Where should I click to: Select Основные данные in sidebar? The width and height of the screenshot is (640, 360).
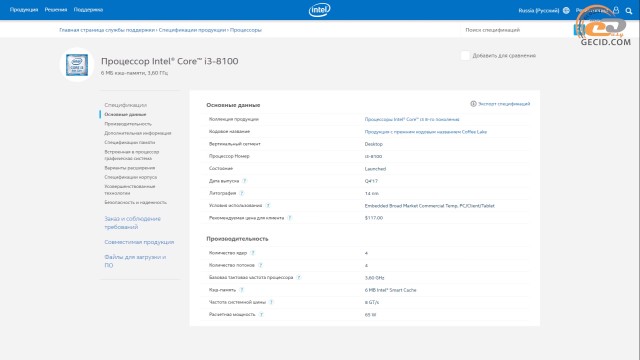(x=125, y=114)
